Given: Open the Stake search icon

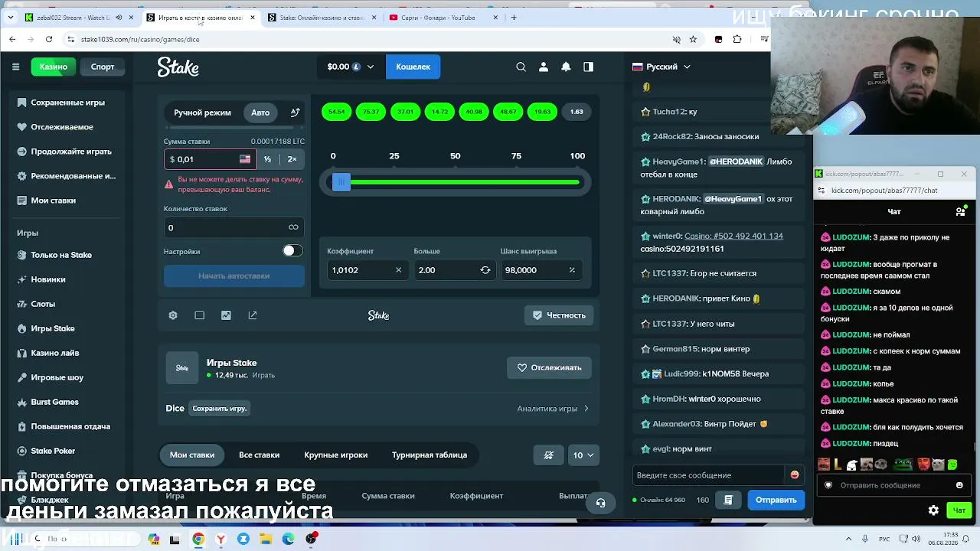Looking at the screenshot, I should tap(521, 67).
